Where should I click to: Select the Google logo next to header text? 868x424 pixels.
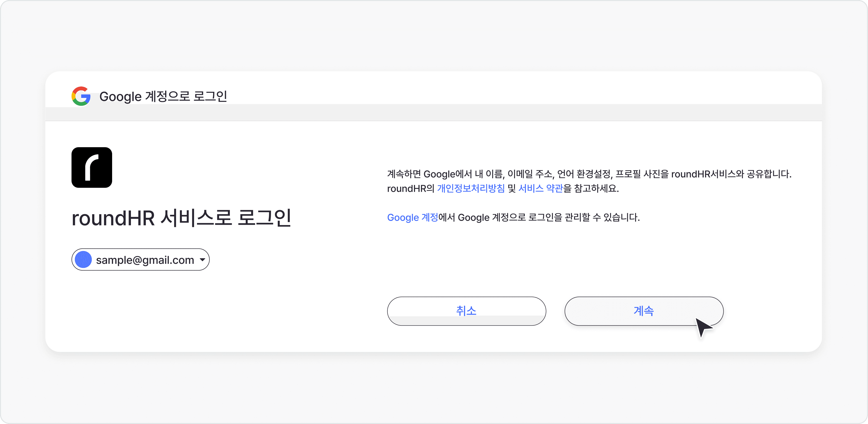[x=81, y=97]
